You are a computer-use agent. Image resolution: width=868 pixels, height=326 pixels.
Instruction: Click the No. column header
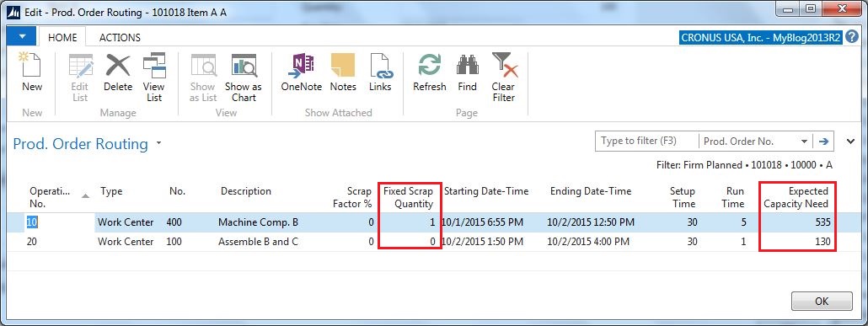pyautogui.click(x=177, y=191)
